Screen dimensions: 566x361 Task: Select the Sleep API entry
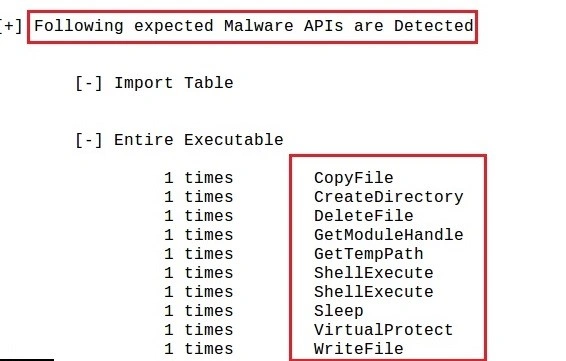pyautogui.click(x=339, y=311)
